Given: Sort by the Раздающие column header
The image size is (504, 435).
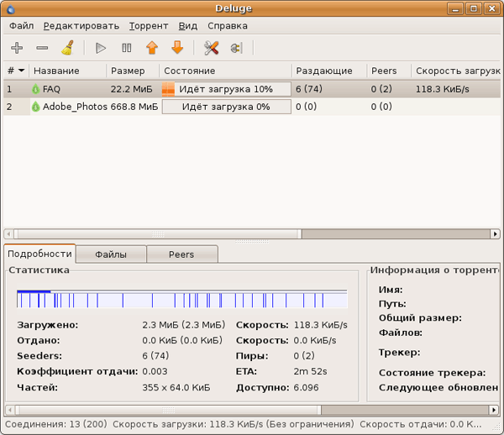Looking at the screenshot, I should (329, 71).
